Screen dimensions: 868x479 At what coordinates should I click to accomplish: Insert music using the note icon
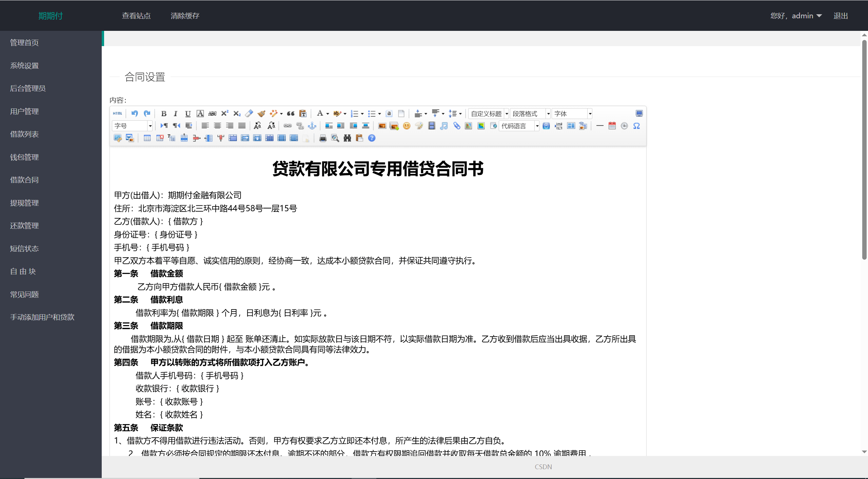tap(444, 126)
